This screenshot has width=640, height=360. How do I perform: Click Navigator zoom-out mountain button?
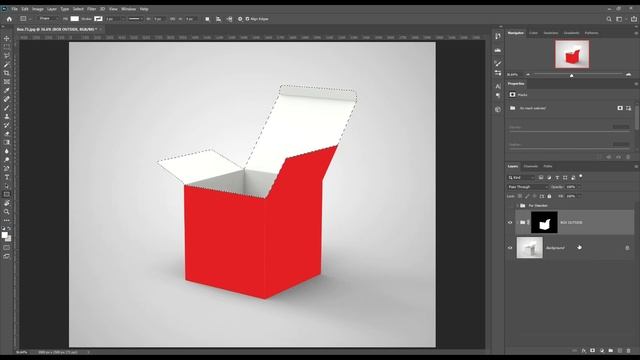[x=528, y=75]
